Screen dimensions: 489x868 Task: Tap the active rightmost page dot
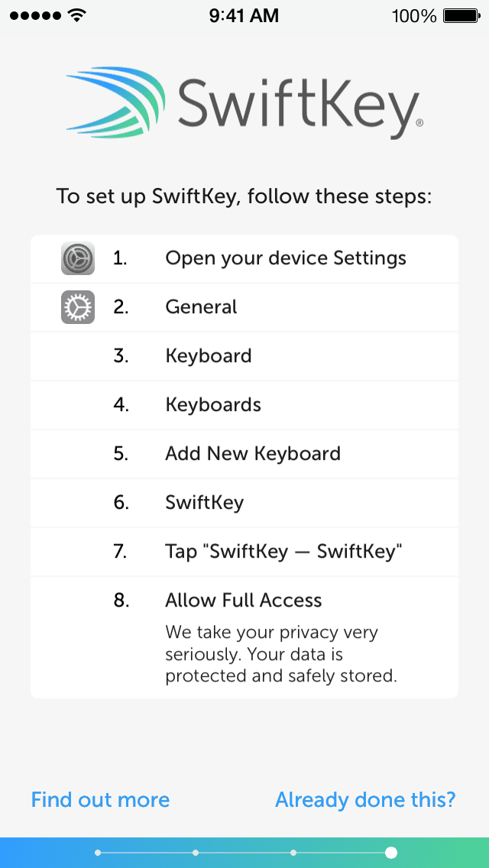point(391,851)
